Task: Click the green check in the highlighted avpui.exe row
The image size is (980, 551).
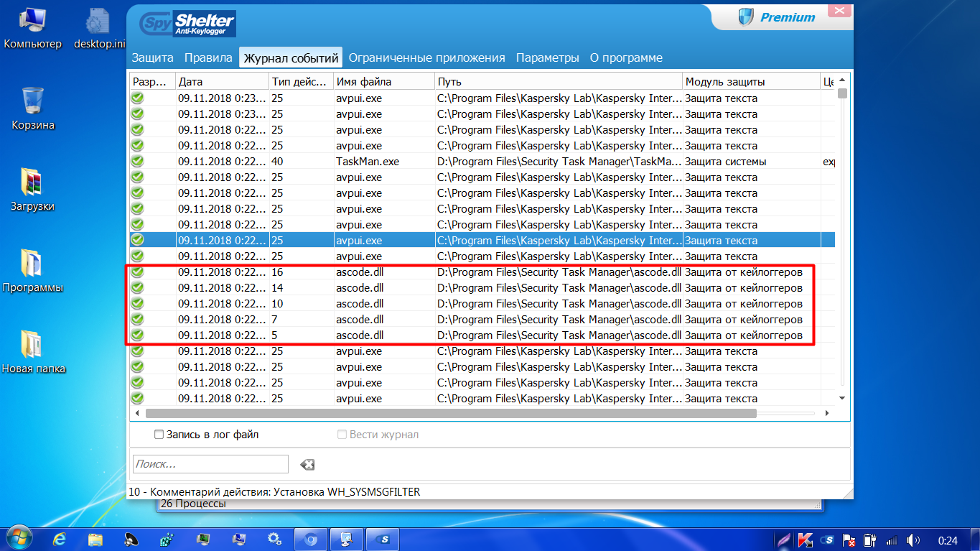Action: point(137,241)
